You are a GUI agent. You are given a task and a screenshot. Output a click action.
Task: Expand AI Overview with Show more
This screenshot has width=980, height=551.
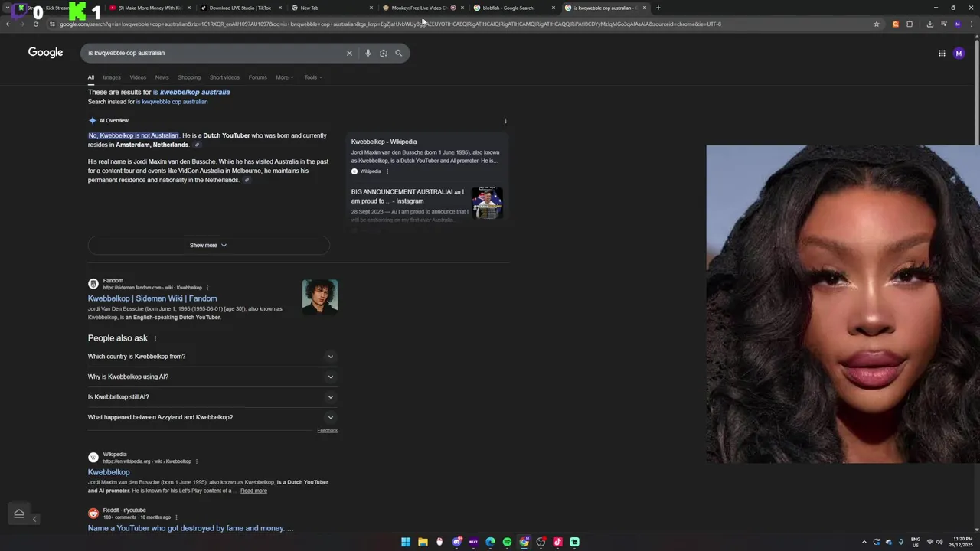208,245
